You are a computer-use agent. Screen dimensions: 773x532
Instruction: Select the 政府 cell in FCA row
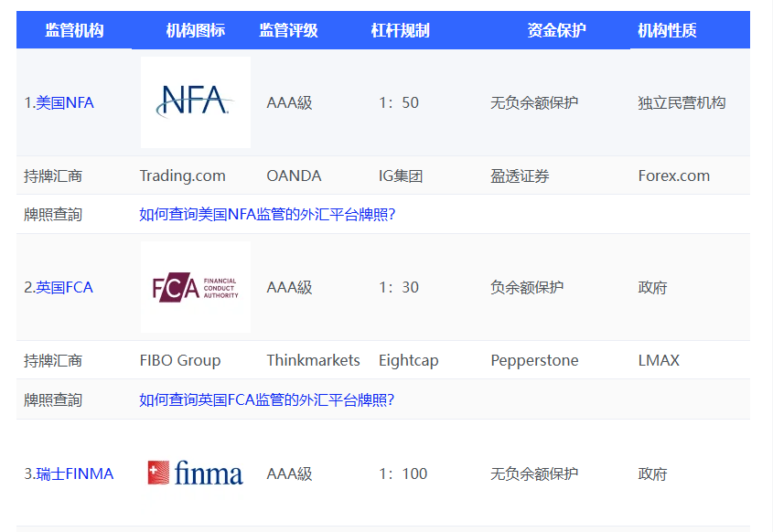(652, 287)
